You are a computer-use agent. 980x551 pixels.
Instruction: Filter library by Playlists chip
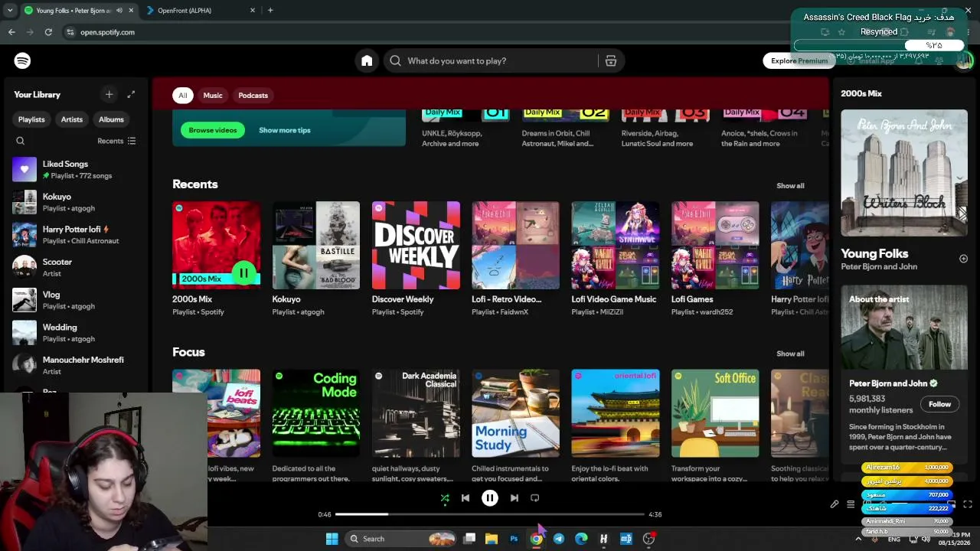pos(31,119)
